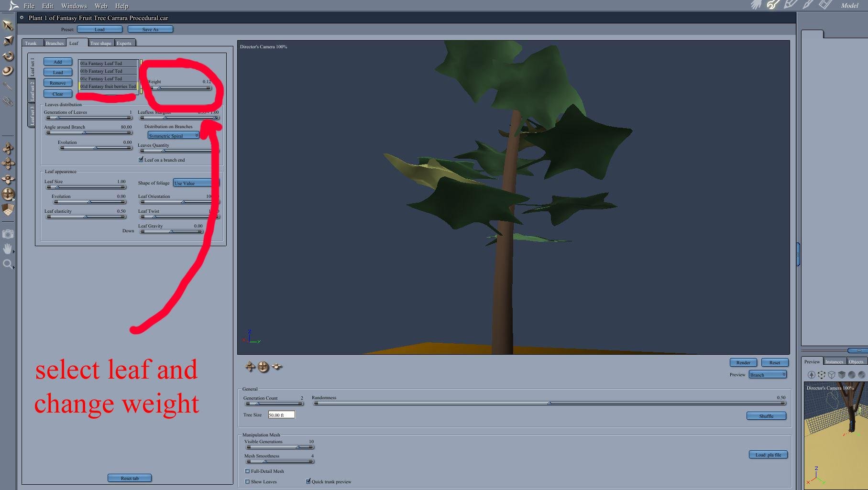This screenshot has height=490, width=868.
Task: Adjust the Leaf Size slider
Action: click(x=86, y=187)
